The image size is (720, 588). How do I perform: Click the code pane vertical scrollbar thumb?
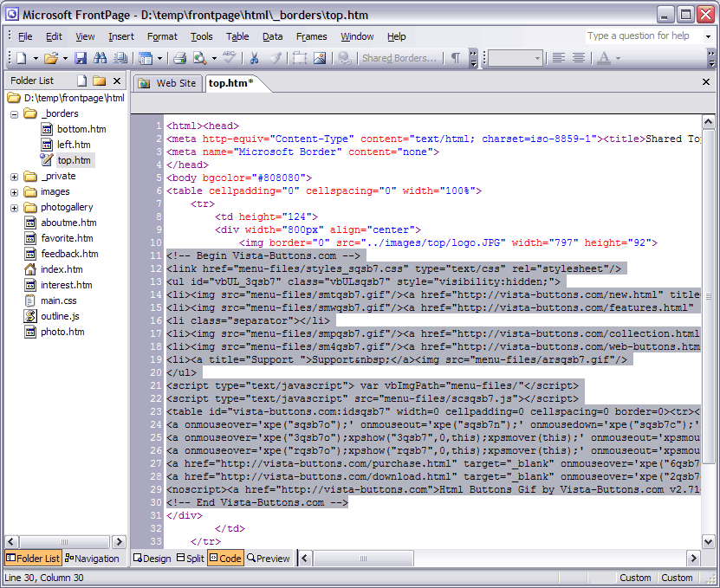(x=708, y=296)
